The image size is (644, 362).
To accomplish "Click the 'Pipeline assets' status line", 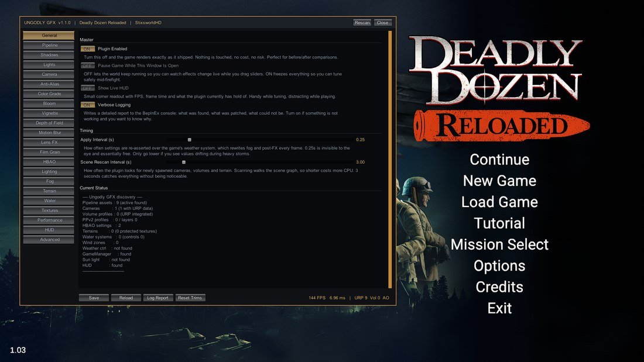I will click(x=114, y=203).
